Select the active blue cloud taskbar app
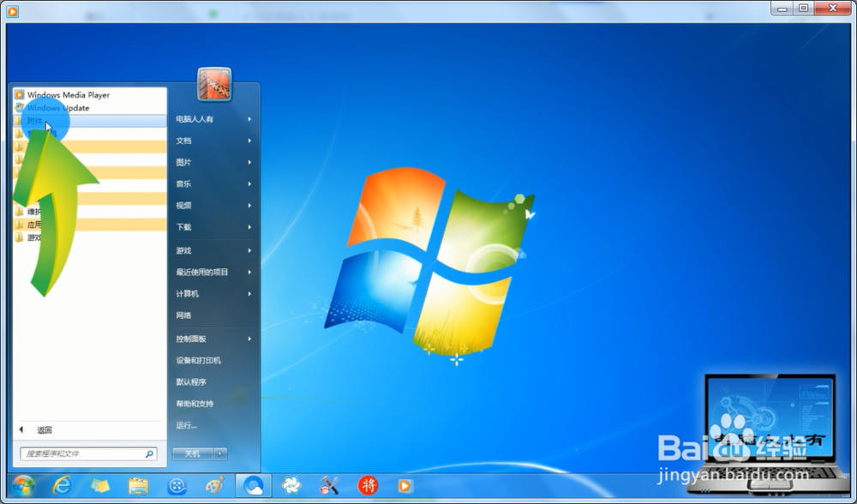This screenshot has height=504, width=857. (253, 485)
